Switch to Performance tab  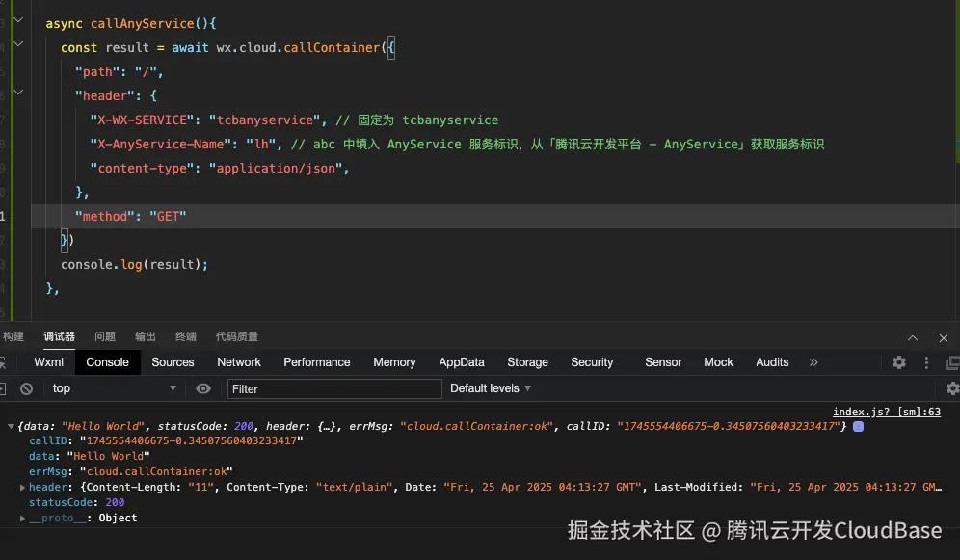(316, 362)
